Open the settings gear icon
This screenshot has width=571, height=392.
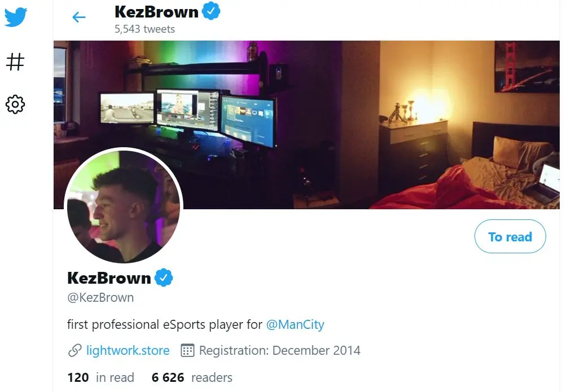[x=15, y=104]
